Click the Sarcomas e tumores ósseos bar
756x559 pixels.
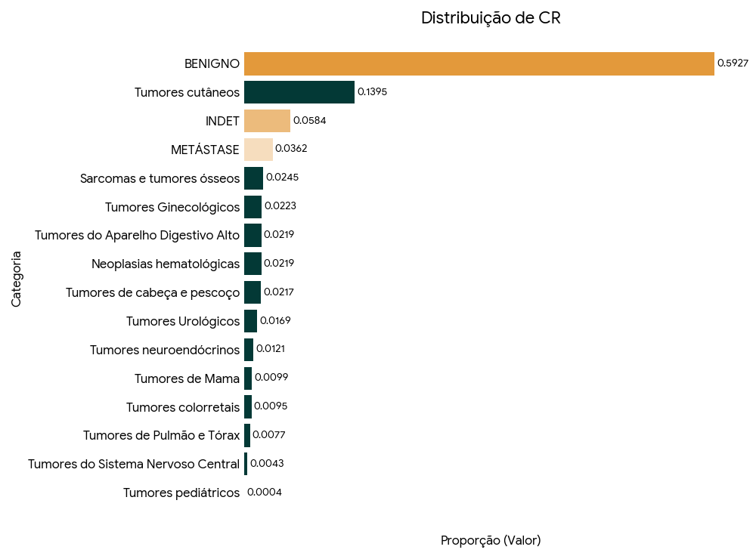[x=253, y=178]
